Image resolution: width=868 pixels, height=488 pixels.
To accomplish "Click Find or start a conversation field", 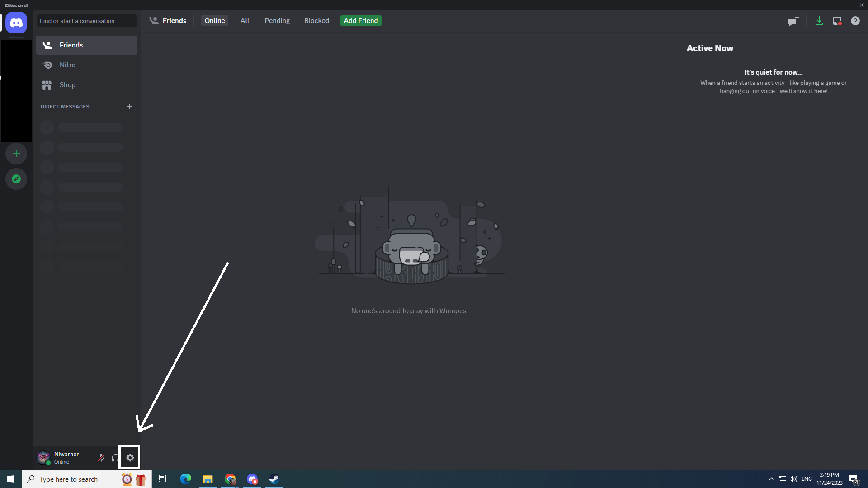I will point(86,21).
